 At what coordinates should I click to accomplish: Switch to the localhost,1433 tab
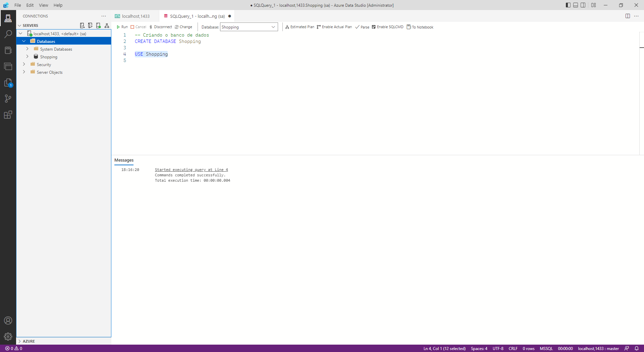[x=136, y=16]
